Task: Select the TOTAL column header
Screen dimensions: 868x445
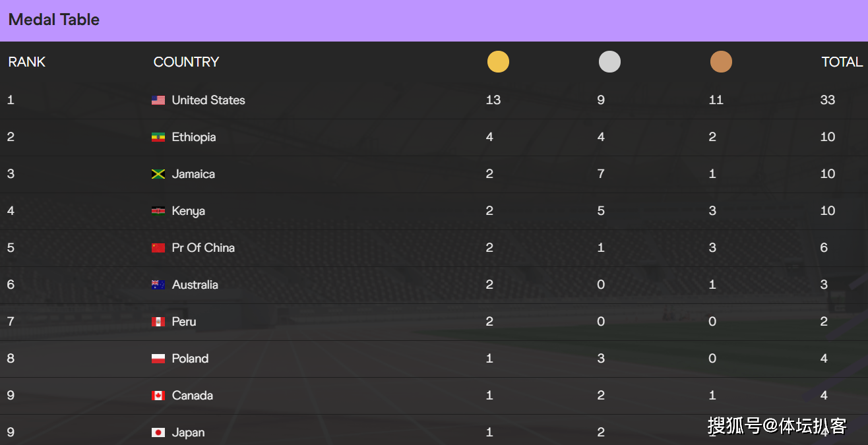Action: coord(842,62)
